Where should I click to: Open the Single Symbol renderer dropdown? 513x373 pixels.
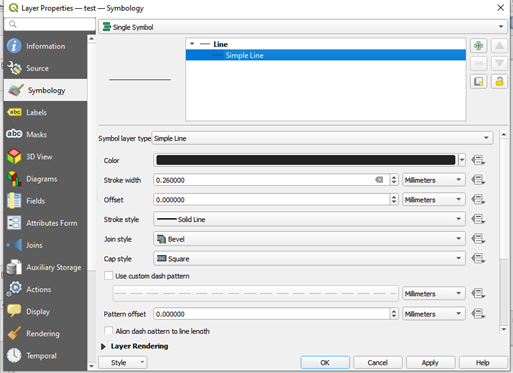(303, 27)
